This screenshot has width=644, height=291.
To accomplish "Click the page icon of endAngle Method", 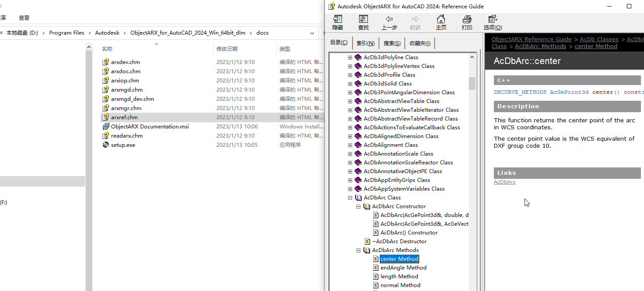I will click(x=376, y=268).
